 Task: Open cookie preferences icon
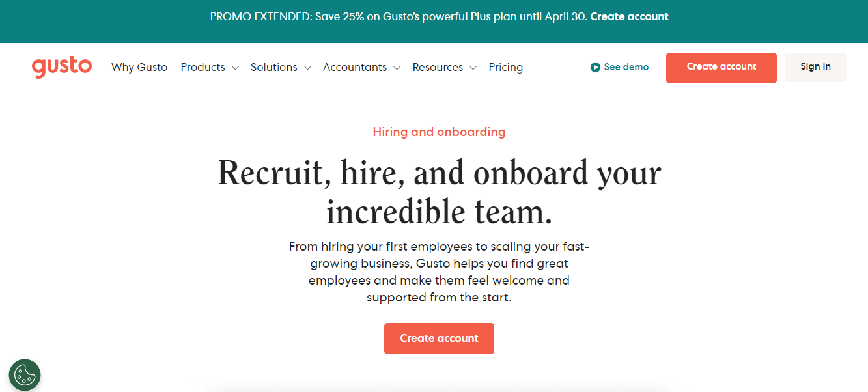pos(25,375)
